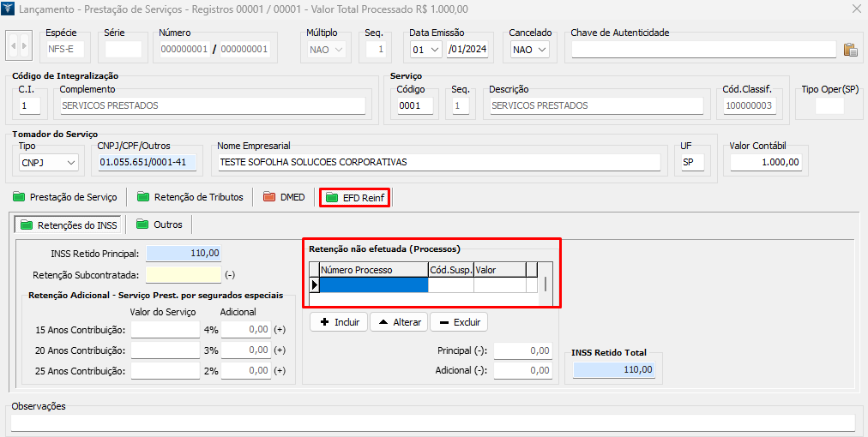Click the app icon in the title bar
The width and height of the screenshot is (868, 437).
pyautogui.click(x=10, y=9)
